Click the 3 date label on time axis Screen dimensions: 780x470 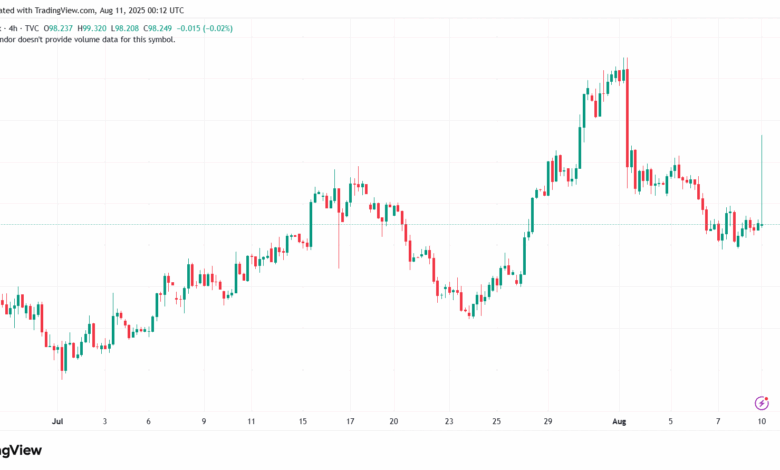pyautogui.click(x=104, y=421)
